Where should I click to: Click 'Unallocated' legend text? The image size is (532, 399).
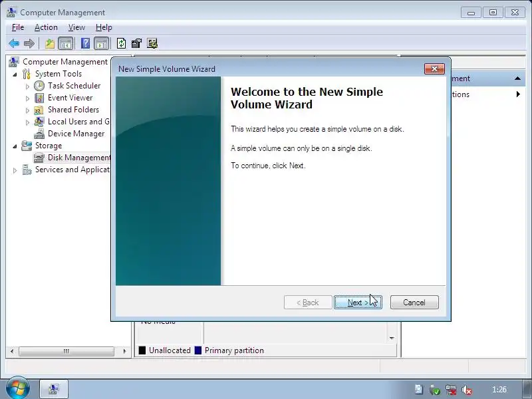click(170, 350)
